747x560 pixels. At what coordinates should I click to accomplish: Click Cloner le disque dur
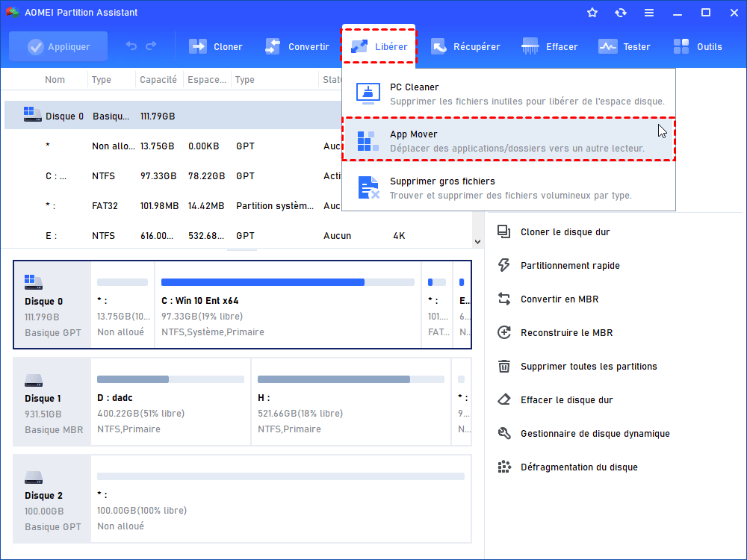(x=565, y=232)
